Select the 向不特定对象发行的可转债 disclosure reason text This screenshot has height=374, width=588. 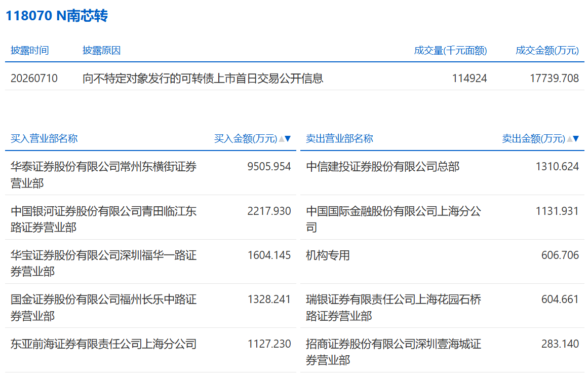point(203,79)
